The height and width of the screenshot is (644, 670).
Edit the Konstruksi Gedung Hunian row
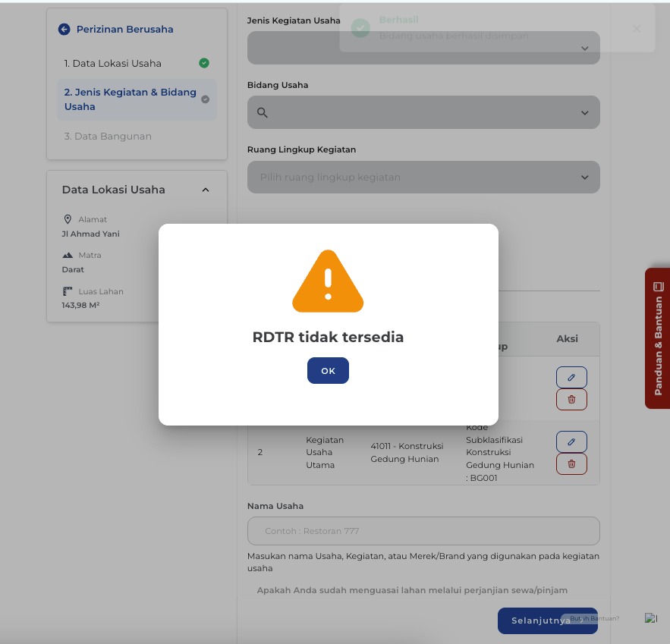point(571,441)
